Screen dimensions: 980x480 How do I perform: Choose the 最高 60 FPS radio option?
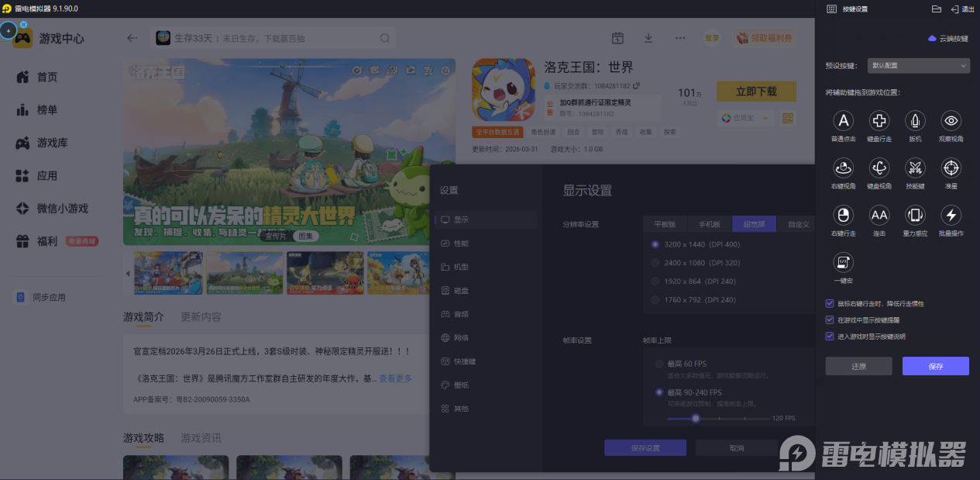click(x=659, y=364)
